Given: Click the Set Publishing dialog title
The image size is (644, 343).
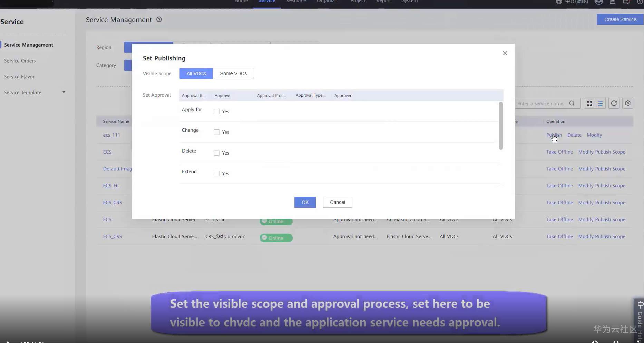Looking at the screenshot, I should click(164, 58).
